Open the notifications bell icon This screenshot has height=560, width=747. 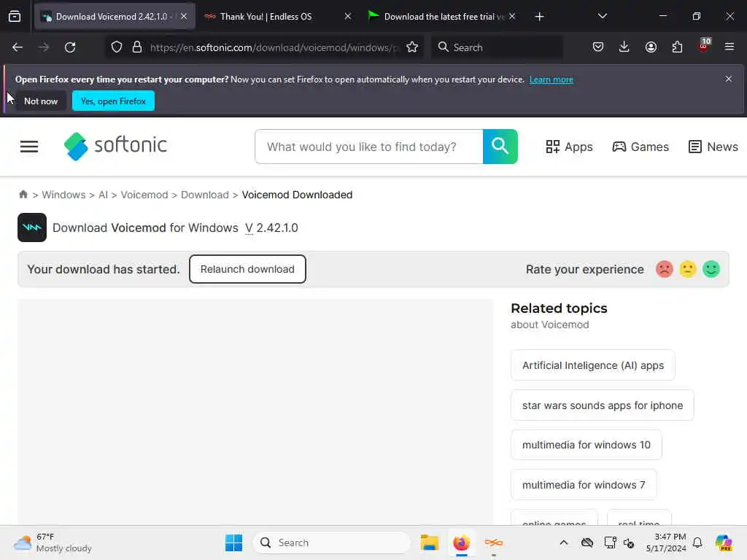click(x=697, y=542)
